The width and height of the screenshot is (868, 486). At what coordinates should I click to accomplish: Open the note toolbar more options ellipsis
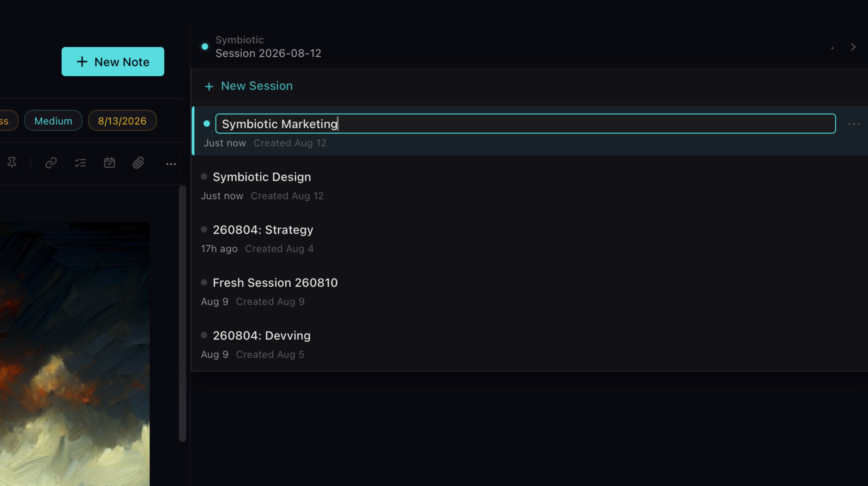pyautogui.click(x=171, y=164)
